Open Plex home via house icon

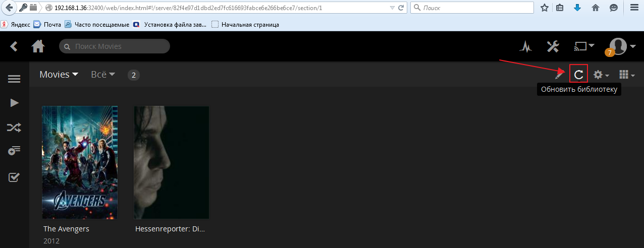click(38, 46)
